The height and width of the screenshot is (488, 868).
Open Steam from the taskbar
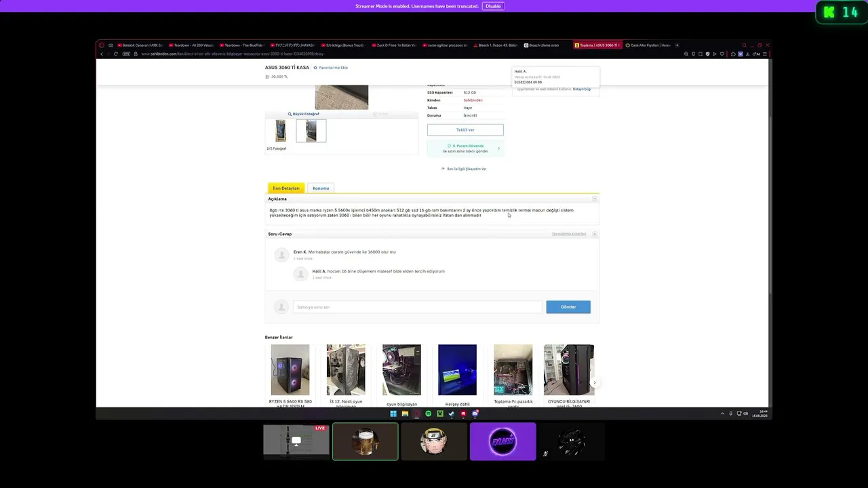[x=451, y=414]
